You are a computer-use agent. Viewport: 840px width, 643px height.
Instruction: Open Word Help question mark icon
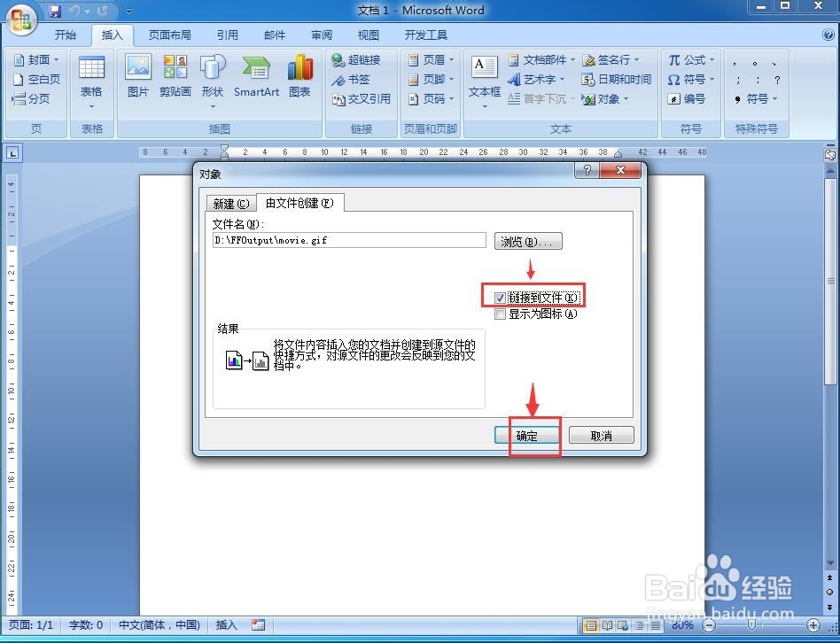[x=828, y=35]
